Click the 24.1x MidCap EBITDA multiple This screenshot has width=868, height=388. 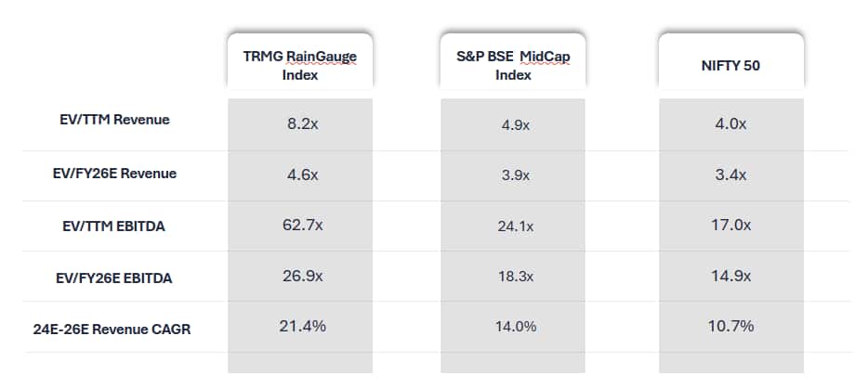pos(513,226)
